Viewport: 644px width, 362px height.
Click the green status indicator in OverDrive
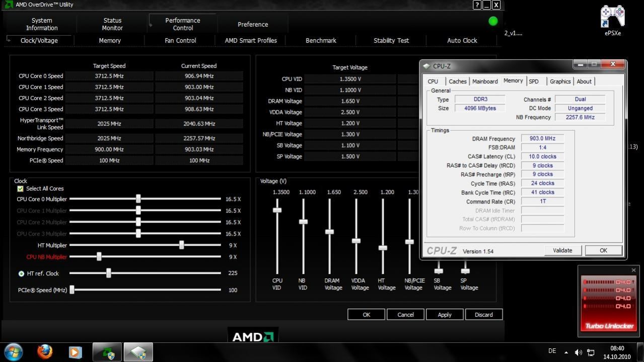point(493,21)
